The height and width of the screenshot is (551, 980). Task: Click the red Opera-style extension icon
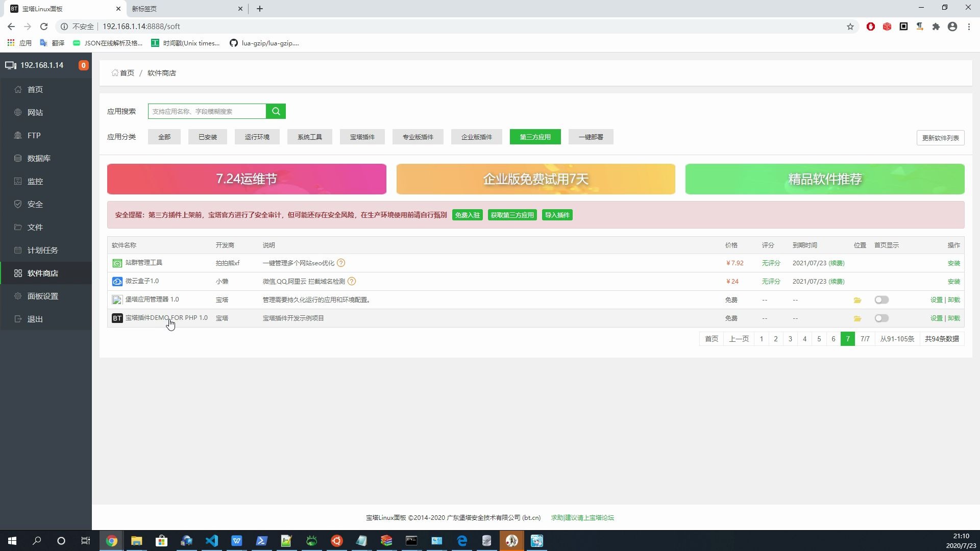pyautogui.click(x=871, y=27)
